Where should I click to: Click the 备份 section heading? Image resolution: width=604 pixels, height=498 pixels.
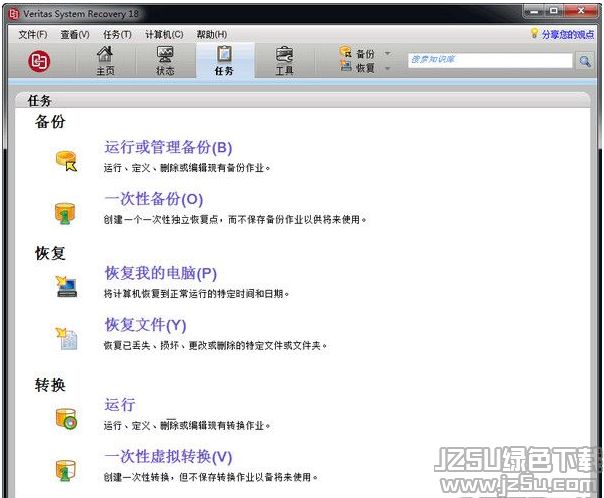click(50, 122)
